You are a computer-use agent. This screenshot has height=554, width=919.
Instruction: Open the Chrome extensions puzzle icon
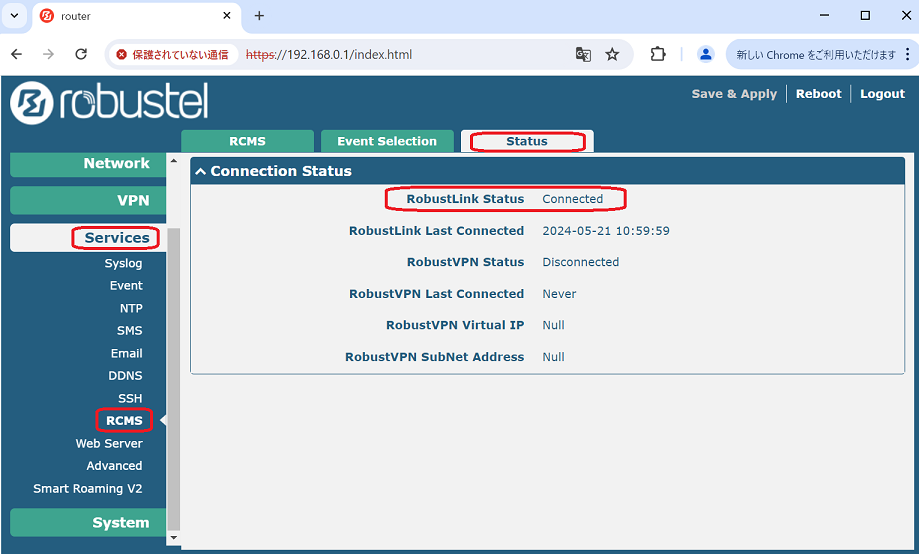click(658, 55)
